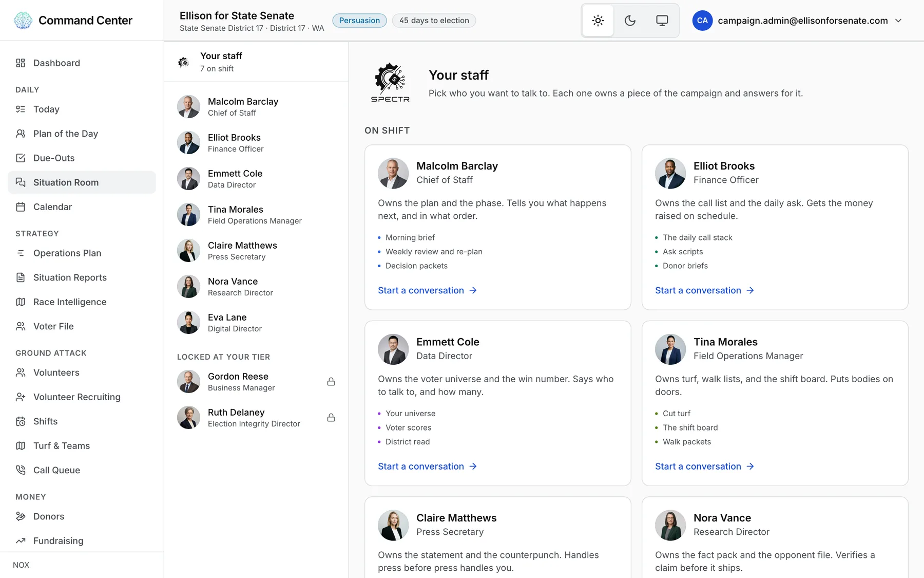Select Claire Matthews in staff list
924x578 pixels.
click(x=256, y=251)
